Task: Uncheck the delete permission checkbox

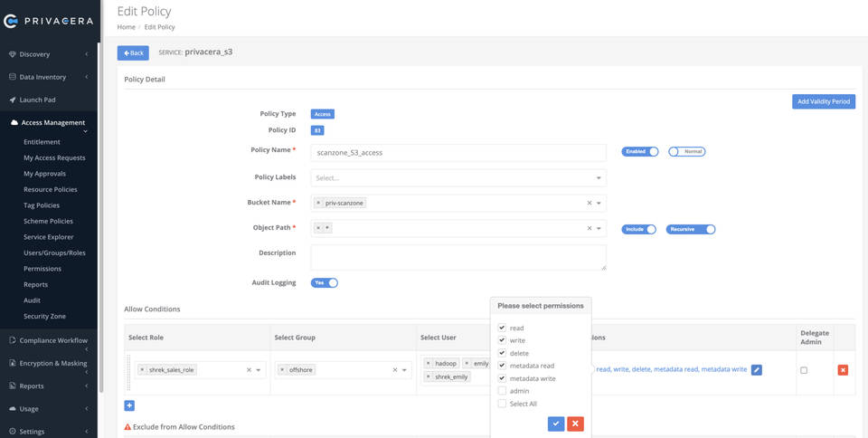Action: 502,353
